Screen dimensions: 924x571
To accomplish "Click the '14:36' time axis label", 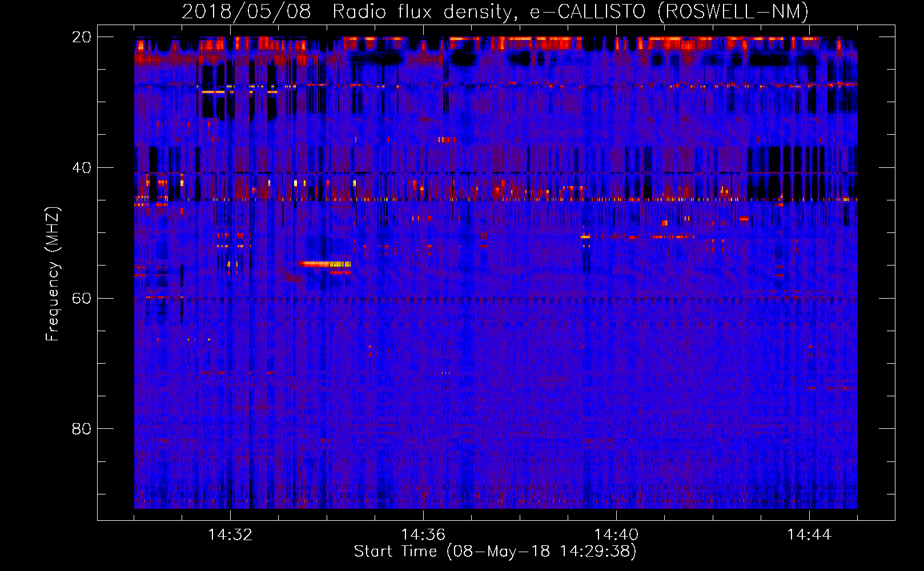I will pos(423,534).
